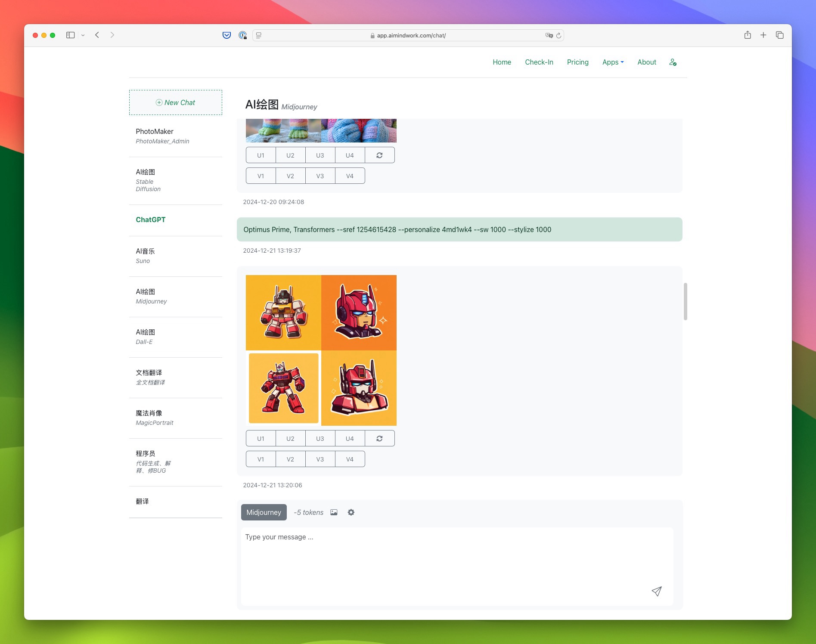The width and height of the screenshot is (816, 644).
Task: Click V4 under the knitted image
Action: click(350, 176)
